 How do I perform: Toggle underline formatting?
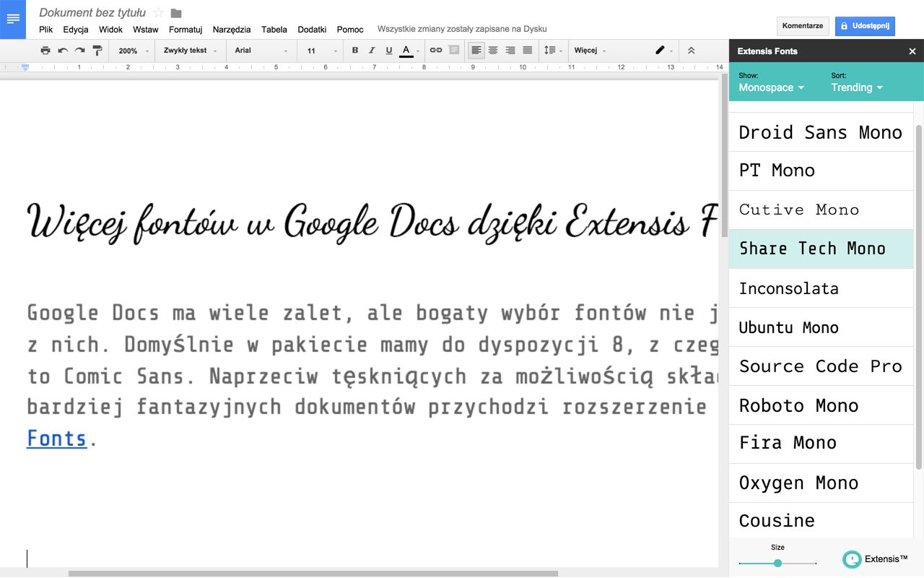click(389, 51)
